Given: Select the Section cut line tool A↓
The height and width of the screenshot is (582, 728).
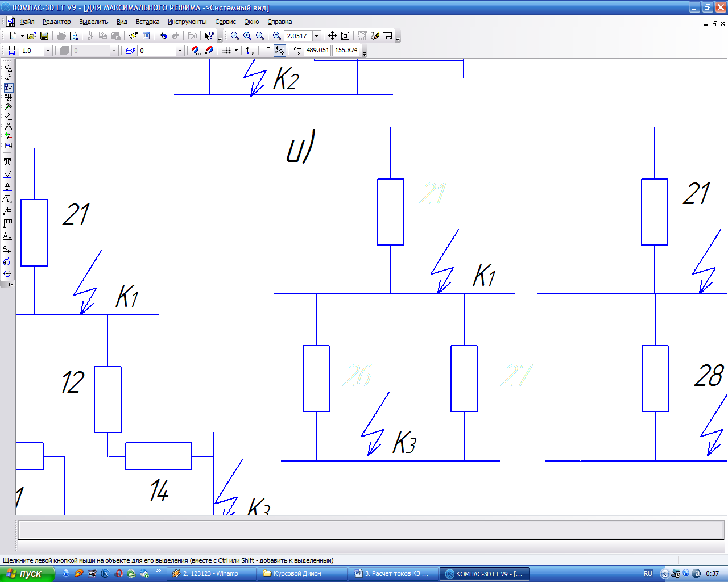Looking at the screenshot, I should (x=7, y=236).
